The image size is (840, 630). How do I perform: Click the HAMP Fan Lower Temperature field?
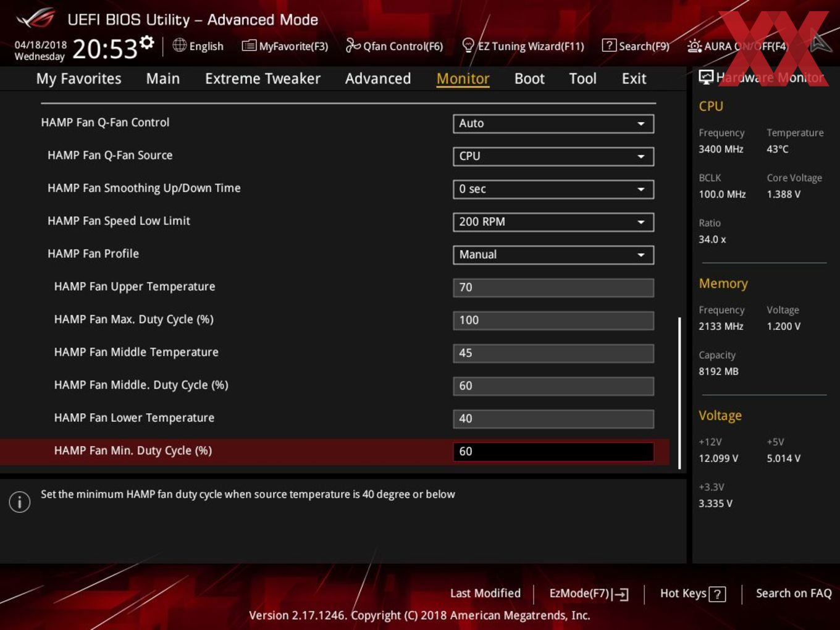coord(553,418)
